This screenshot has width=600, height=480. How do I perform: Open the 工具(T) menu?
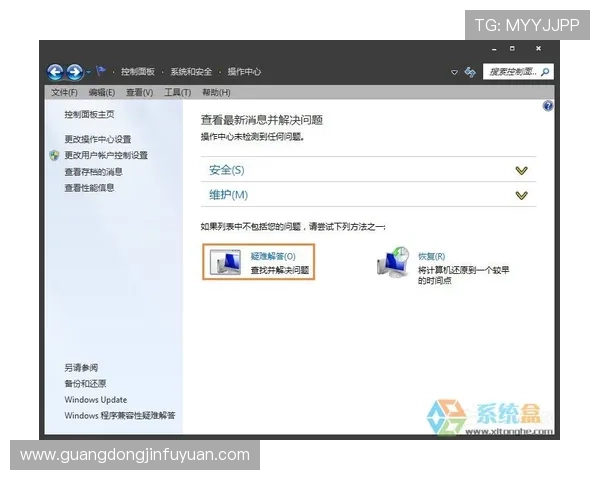pos(178,92)
